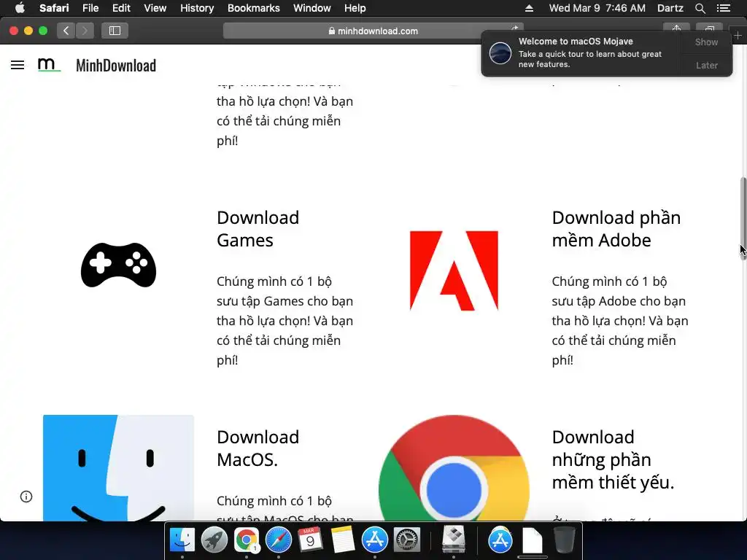Viewport: 747px width, 560px height.
Task: Open System Preferences gear in the Dock
Action: coord(407,540)
